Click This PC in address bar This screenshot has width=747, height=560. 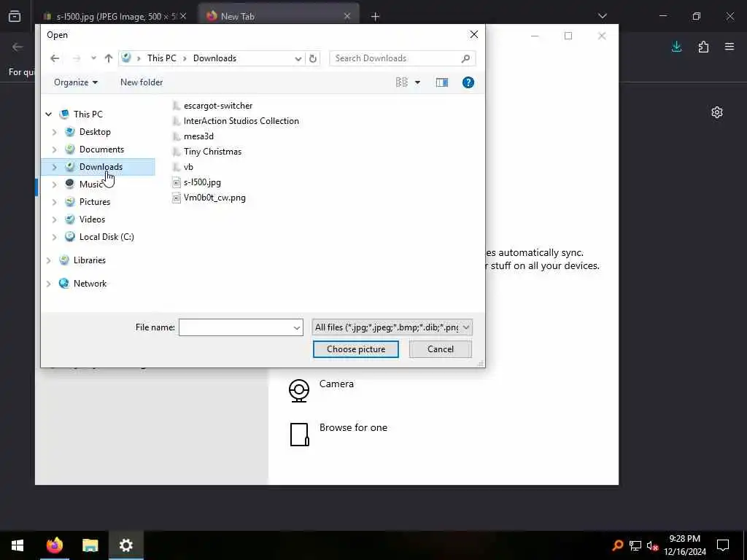point(161,58)
